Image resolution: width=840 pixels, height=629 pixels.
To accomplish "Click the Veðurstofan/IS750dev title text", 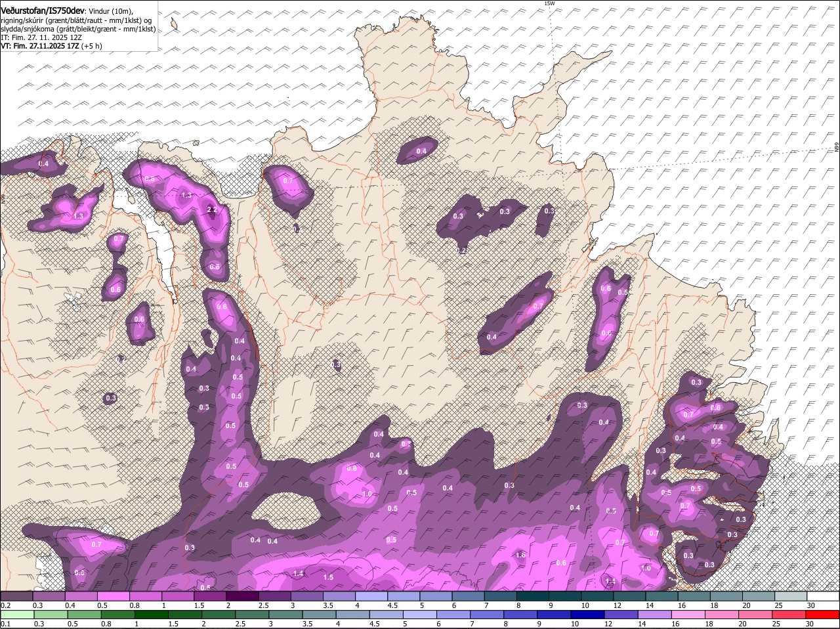I will point(43,11).
